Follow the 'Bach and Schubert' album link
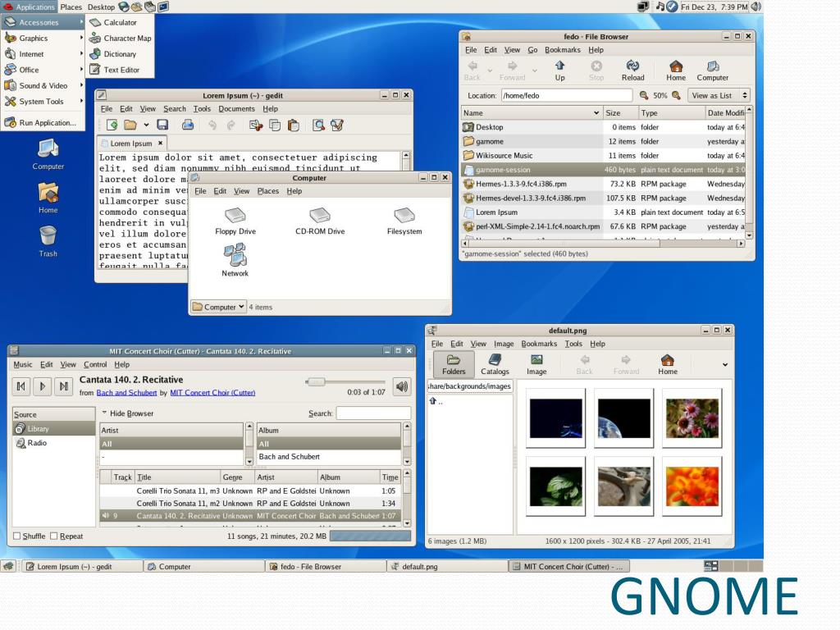Viewport: 840px width, 630px height. coord(126,393)
